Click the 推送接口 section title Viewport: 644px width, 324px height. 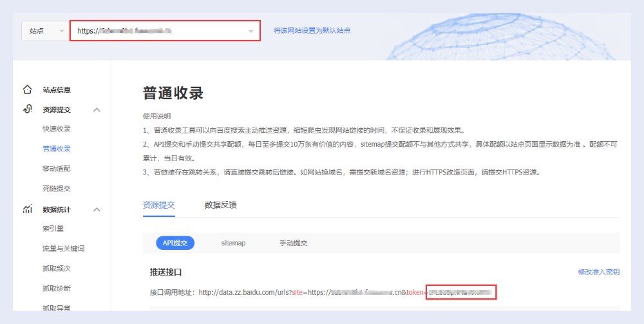166,272
